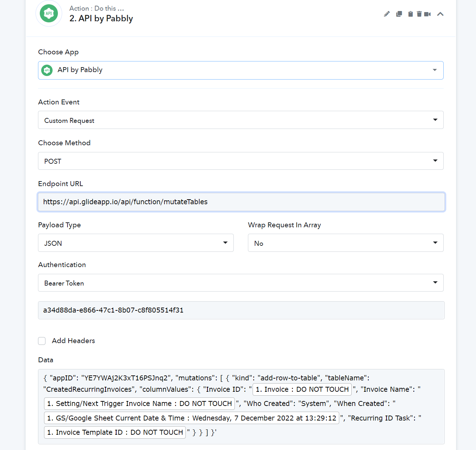Click the video camera tutorial icon
The image size is (476, 450).
[427, 14]
